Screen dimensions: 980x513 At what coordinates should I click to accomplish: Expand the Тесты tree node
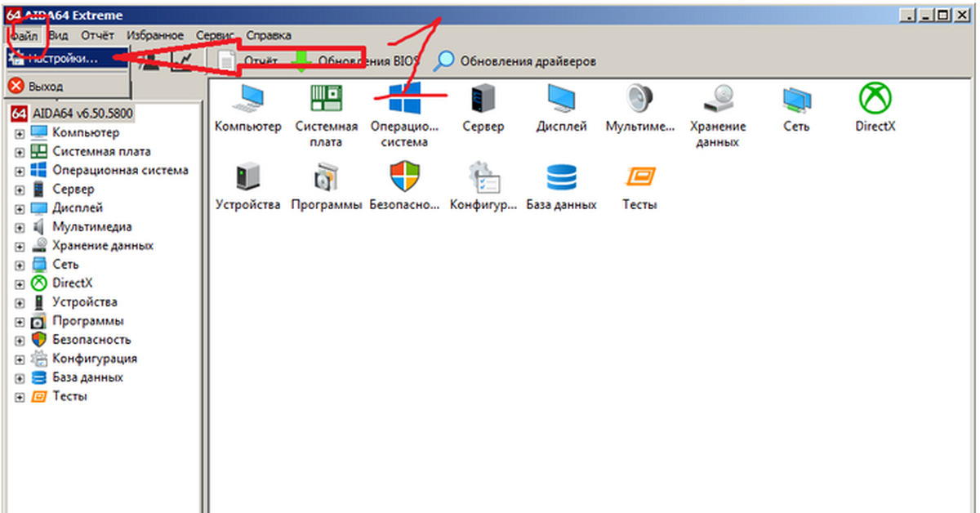pyautogui.click(x=20, y=396)
